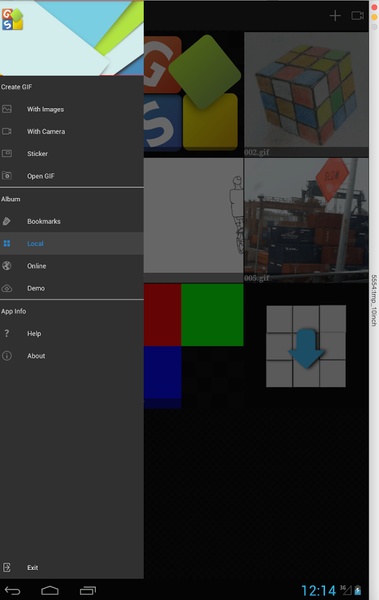Select With Images menu item
The image size is (379, 600).
point(72,109)
